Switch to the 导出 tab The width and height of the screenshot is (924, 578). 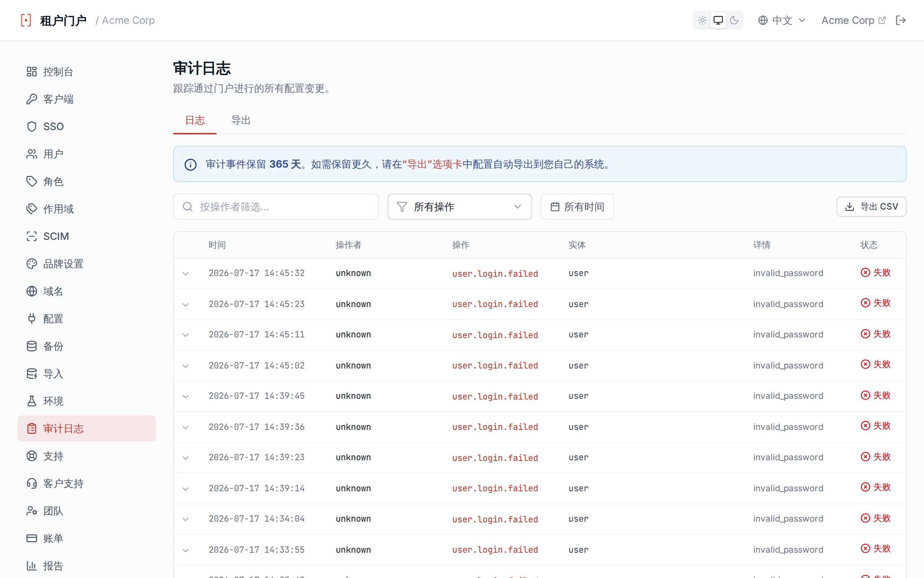(240, 120)
